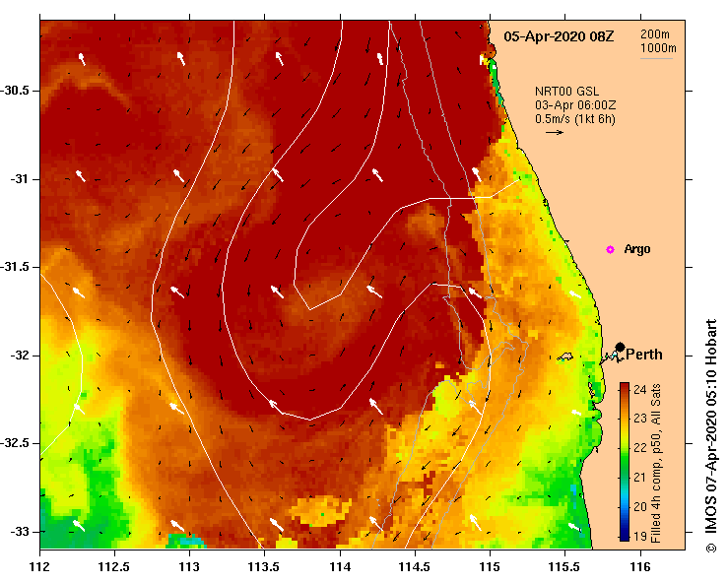Click the 0.5m/s (1kt 6h) scale text
Screen dimensions: 728x583
click(574, 119)
